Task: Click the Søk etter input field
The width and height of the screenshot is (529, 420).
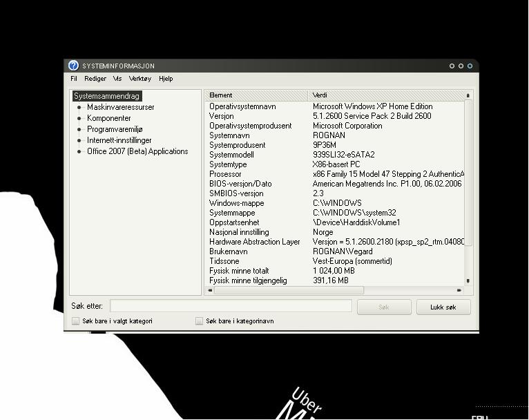Action: click(x=231, y=306)
